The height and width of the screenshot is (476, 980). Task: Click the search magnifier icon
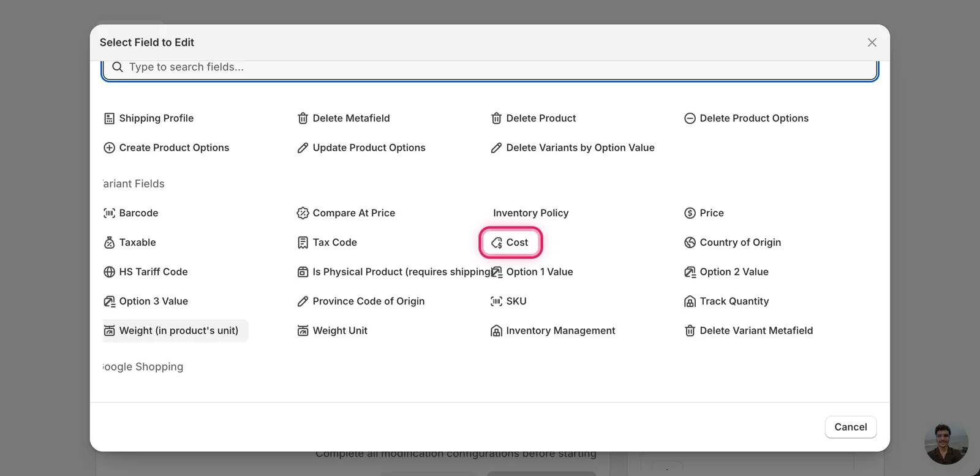(118, 67)
